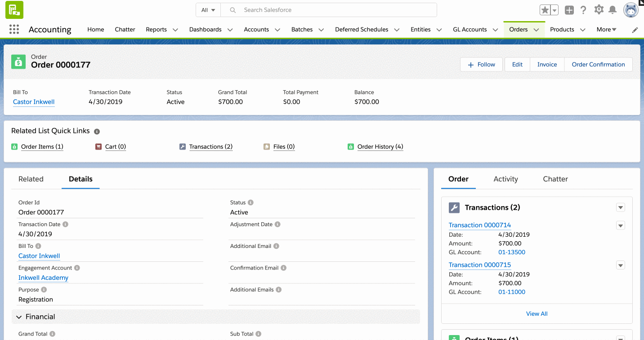The image size is (644, 340).
Task: Switch to the Related tab
Action: tap(31, 179)
